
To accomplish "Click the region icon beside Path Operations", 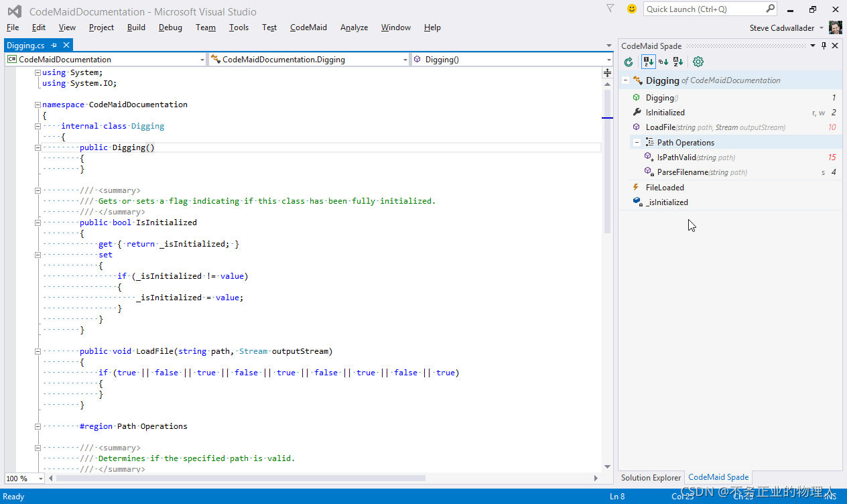I will 649,142.
